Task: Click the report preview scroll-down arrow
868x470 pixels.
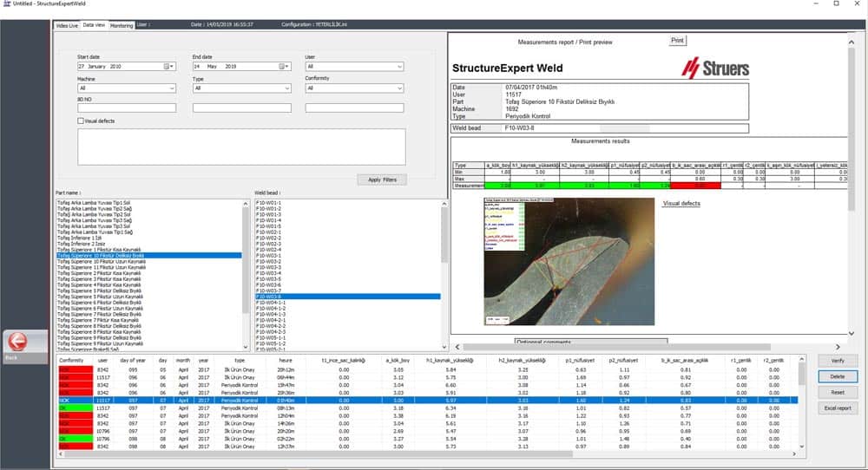Action: point(852,333)
